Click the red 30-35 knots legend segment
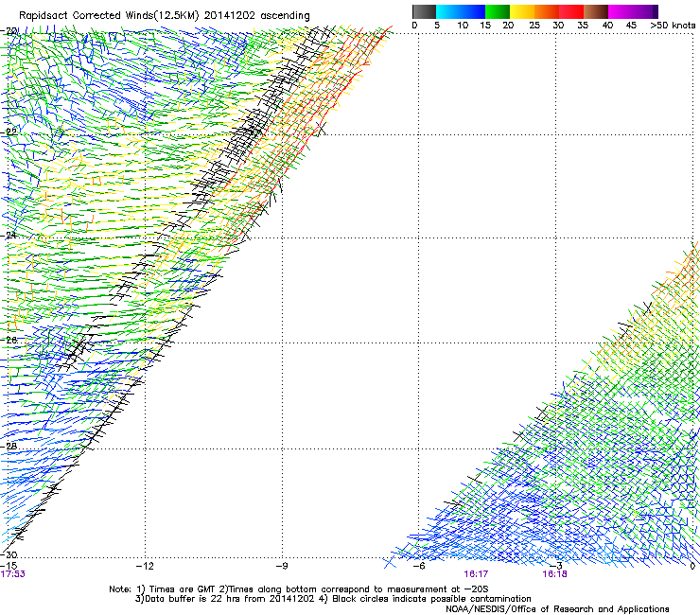 [x=571, y=11]
